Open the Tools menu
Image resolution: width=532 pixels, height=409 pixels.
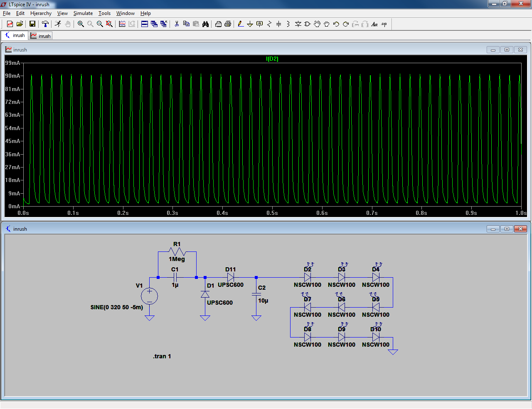tap(104, 13)
